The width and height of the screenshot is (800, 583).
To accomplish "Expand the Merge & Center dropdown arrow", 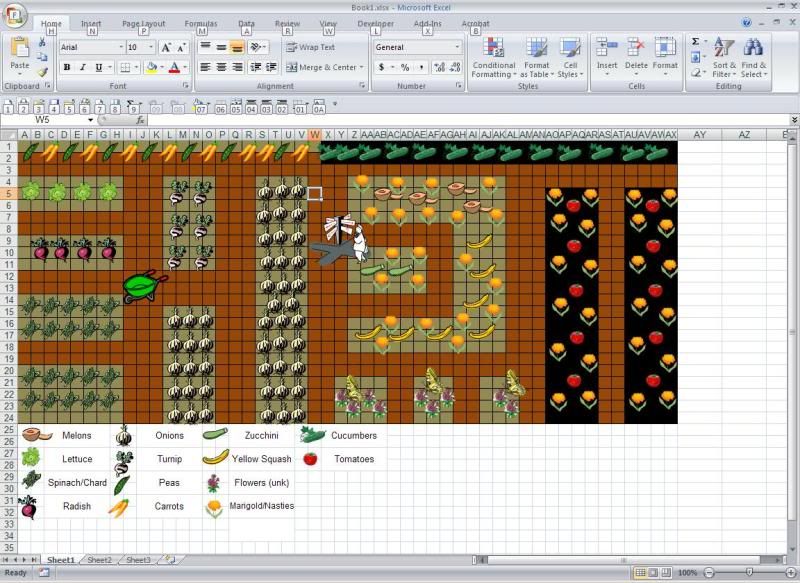I will pyautogui.click(x=362, y=67).
